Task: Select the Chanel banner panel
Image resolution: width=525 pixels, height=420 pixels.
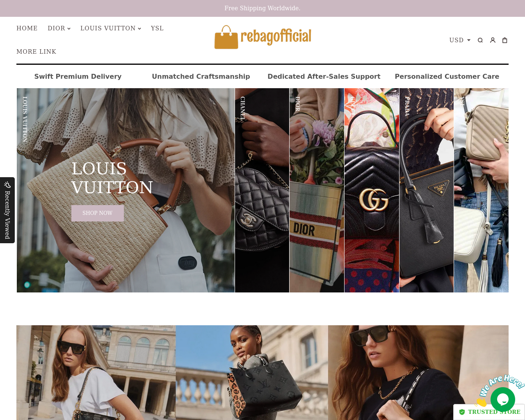Action: tap(262, 190)
